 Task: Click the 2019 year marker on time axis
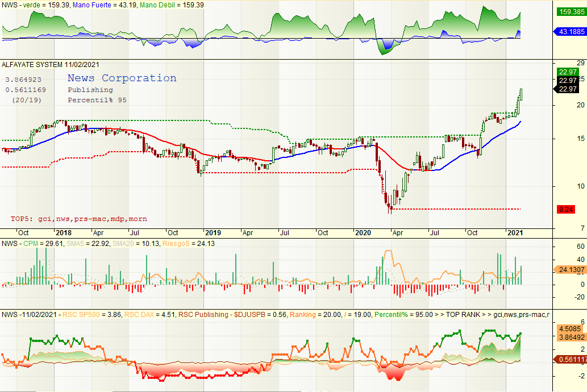[213, 232]
